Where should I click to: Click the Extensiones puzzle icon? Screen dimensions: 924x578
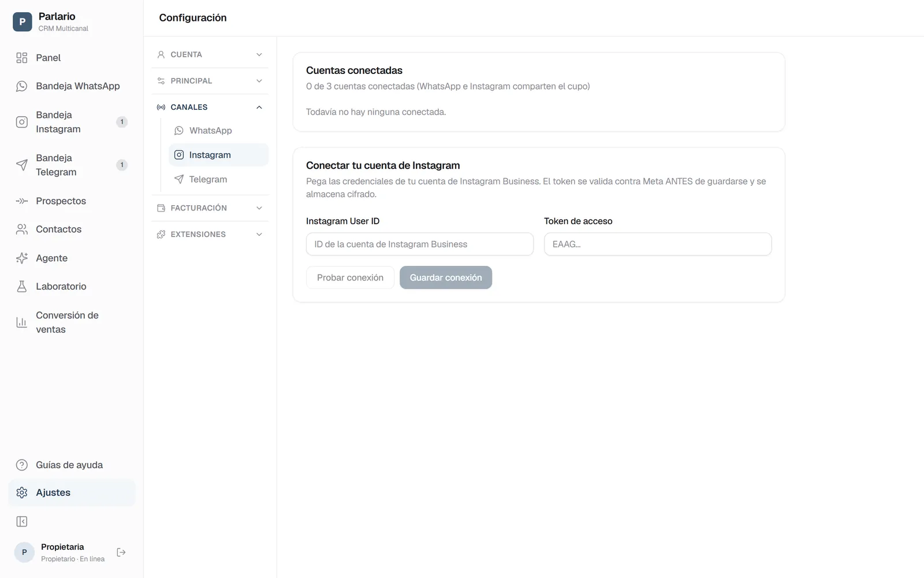[161, 235]
